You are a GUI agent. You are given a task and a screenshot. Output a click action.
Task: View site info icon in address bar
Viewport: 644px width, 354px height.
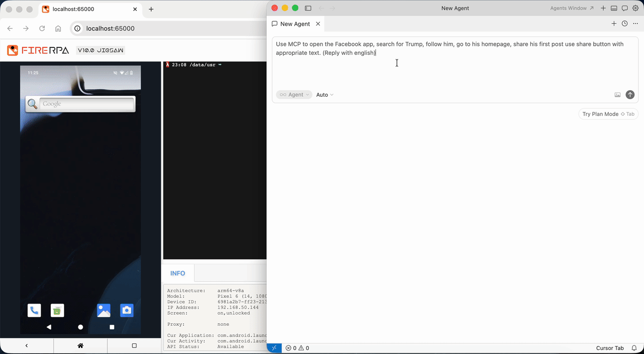pyautogui.click(x=77, y=29)
